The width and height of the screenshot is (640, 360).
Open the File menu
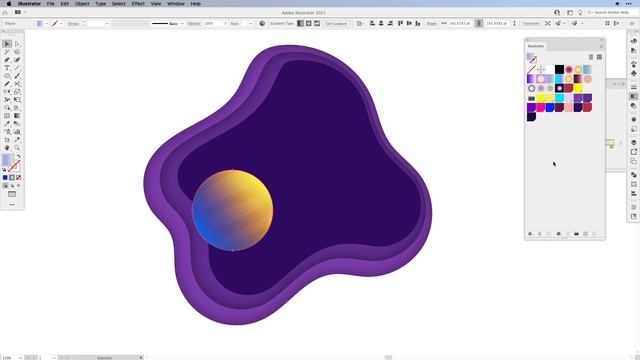(50, 4)
